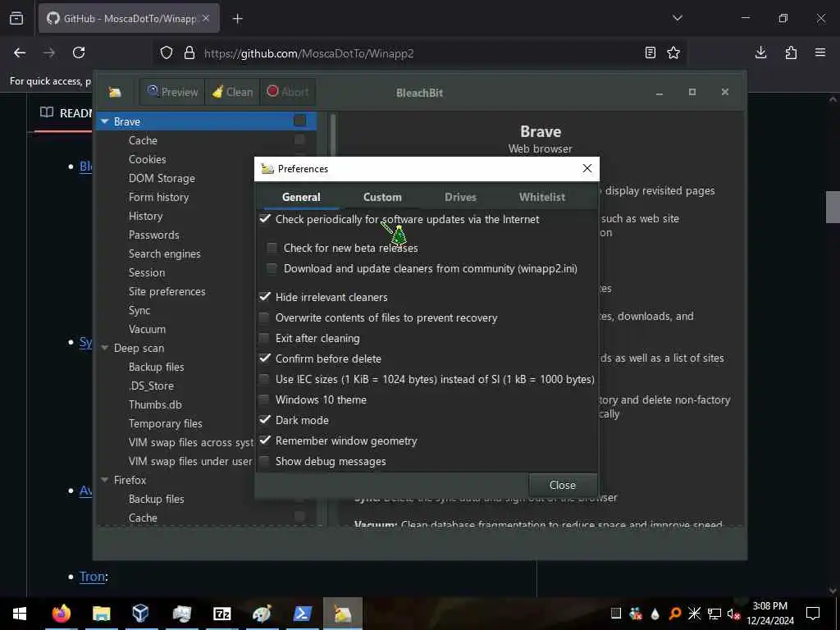
Task: Click the Firefox taskbar icon
Action: (61, 614)
